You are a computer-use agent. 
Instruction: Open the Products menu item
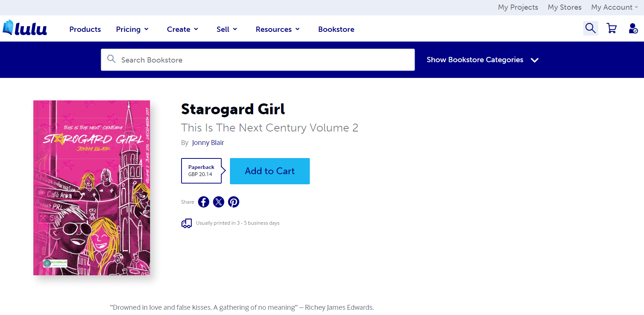[85, 29]
